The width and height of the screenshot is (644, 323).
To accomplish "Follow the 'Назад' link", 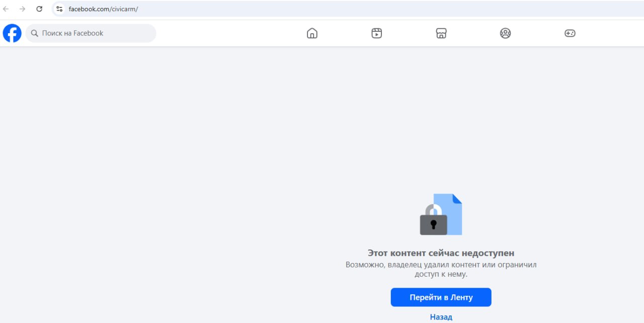I will tap(441, 317).
